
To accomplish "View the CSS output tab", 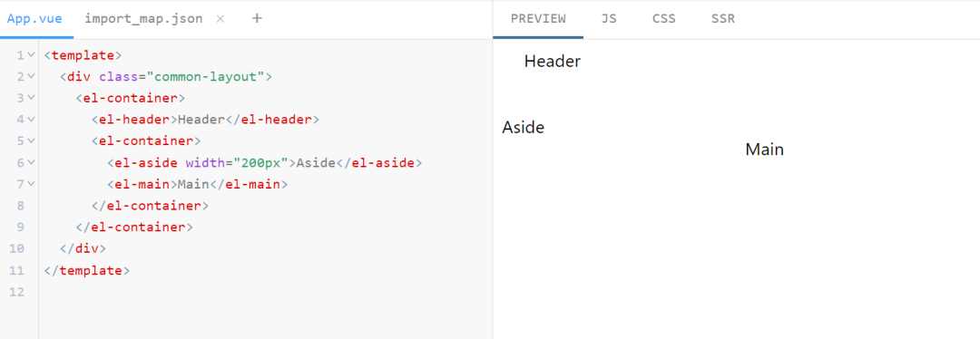I will 663,19.
